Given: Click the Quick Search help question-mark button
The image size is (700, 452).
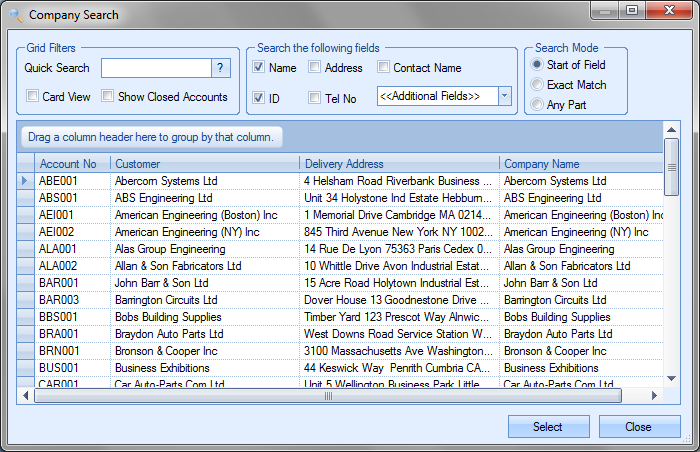Looking at the screenshot, I should [x=221, y=68].
